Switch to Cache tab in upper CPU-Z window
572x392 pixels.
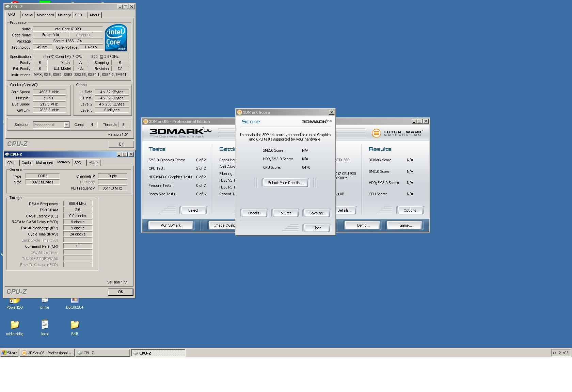pos(28,15)
